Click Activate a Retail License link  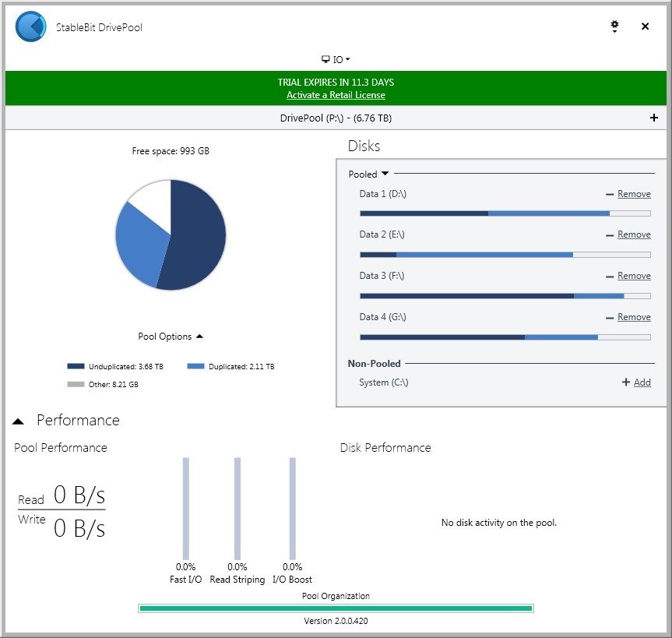point(336,95)
